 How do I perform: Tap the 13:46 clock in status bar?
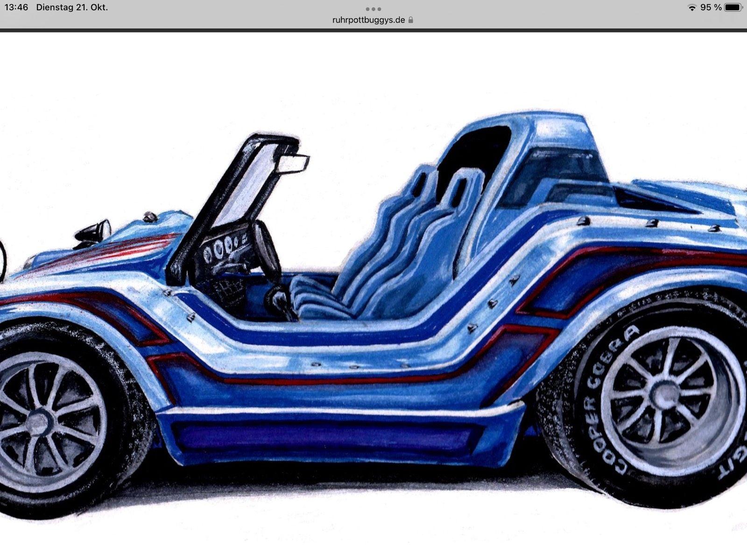[16, 7]
